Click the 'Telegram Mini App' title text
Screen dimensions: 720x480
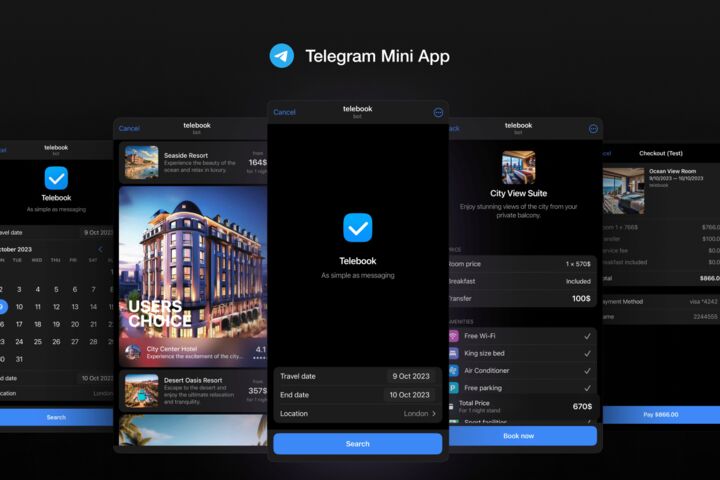pos(377,56)
